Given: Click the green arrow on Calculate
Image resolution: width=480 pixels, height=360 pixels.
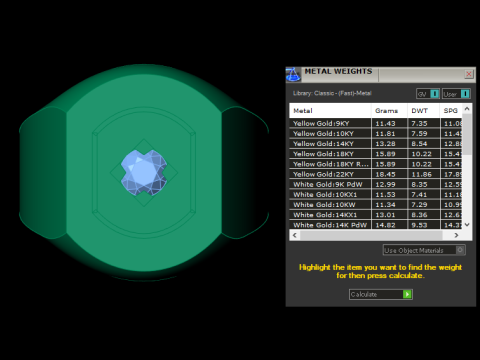Looking at the screenshot, I should tap(407, 294).
